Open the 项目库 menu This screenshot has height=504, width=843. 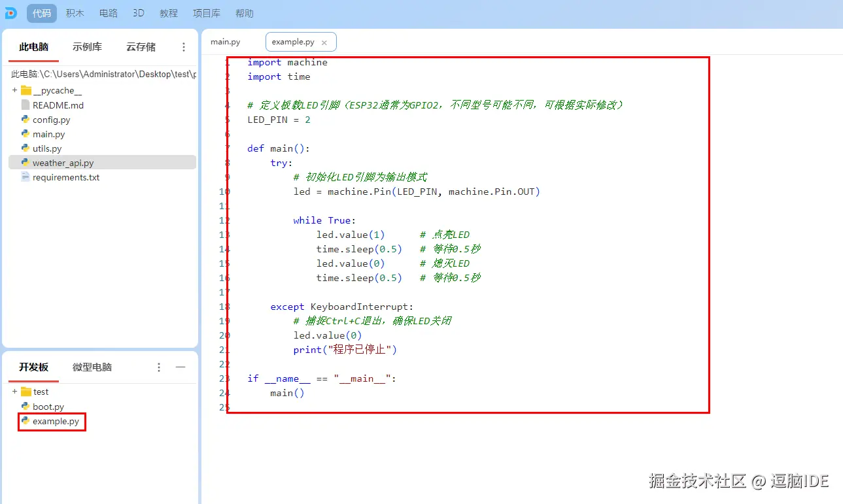(x=207, y=13)
